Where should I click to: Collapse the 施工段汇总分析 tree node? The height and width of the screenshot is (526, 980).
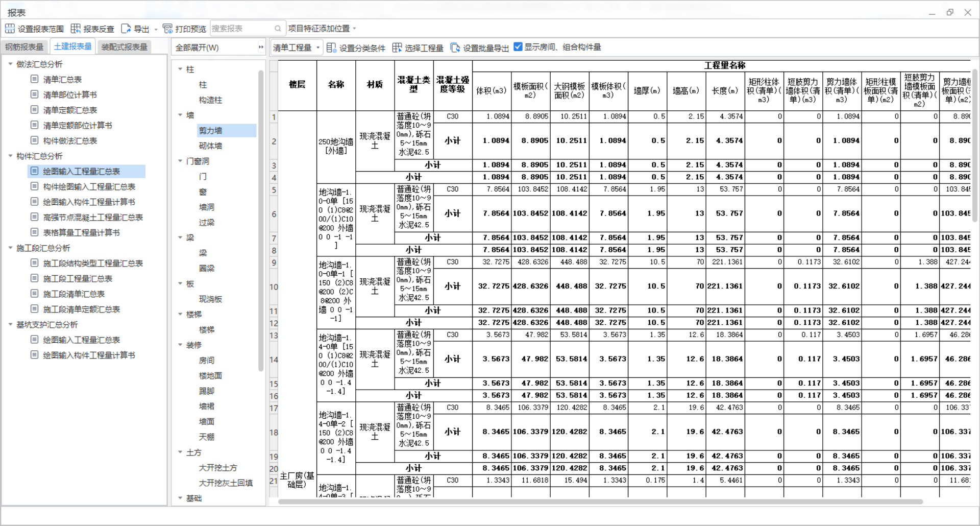[10, 248]
